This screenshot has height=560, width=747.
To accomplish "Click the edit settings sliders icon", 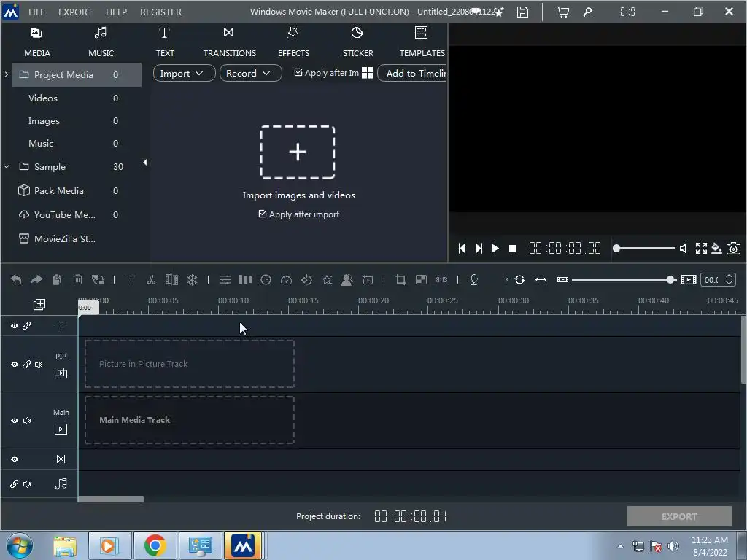I will coord(225,279).
